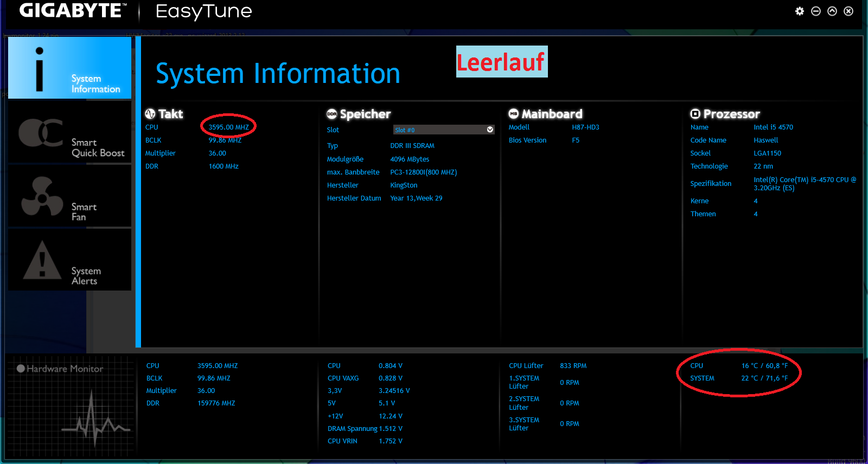Click the 4096 MBytes module size

410,159
